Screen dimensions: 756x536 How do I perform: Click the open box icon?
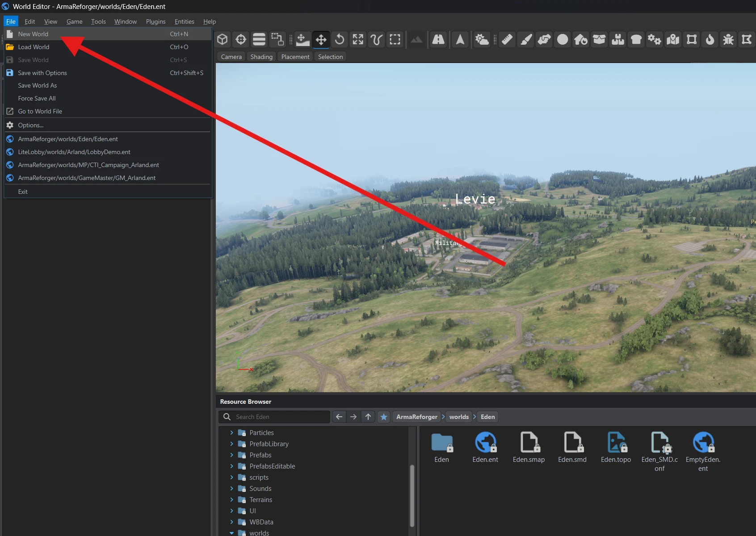[599, 40]
